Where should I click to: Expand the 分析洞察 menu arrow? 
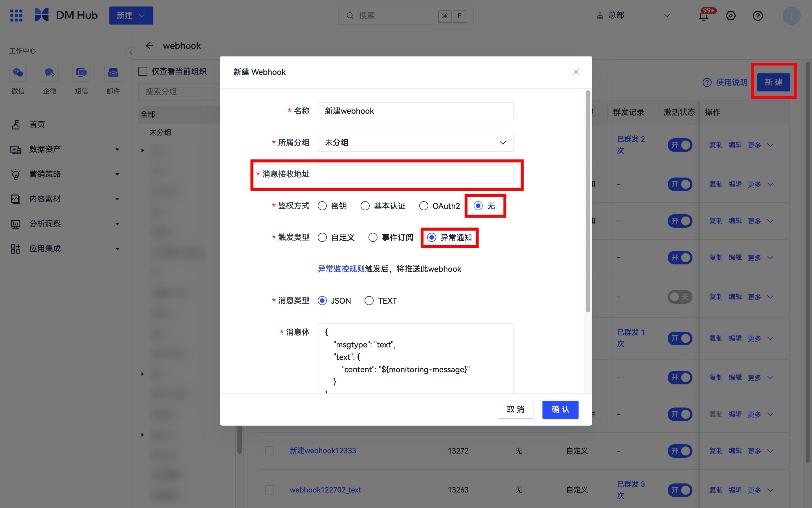point(117,224)
